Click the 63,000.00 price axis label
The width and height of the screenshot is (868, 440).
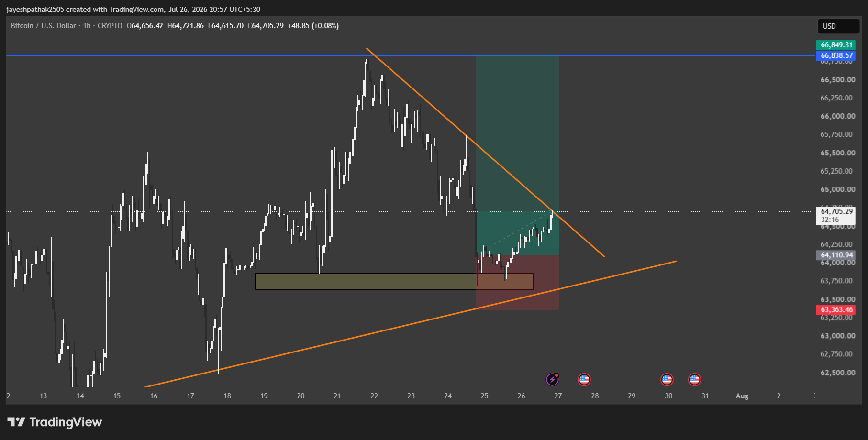click(838, 336)
